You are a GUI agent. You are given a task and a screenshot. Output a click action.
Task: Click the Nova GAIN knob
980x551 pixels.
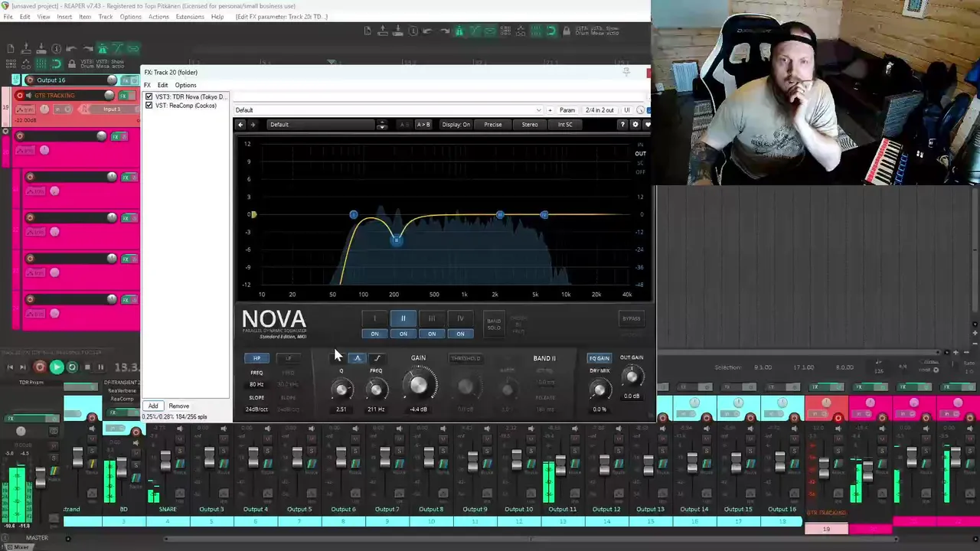418,386
